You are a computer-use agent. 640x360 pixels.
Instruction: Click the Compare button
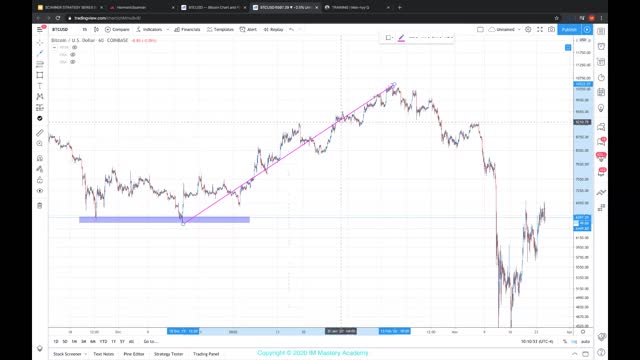coord(117,29)
